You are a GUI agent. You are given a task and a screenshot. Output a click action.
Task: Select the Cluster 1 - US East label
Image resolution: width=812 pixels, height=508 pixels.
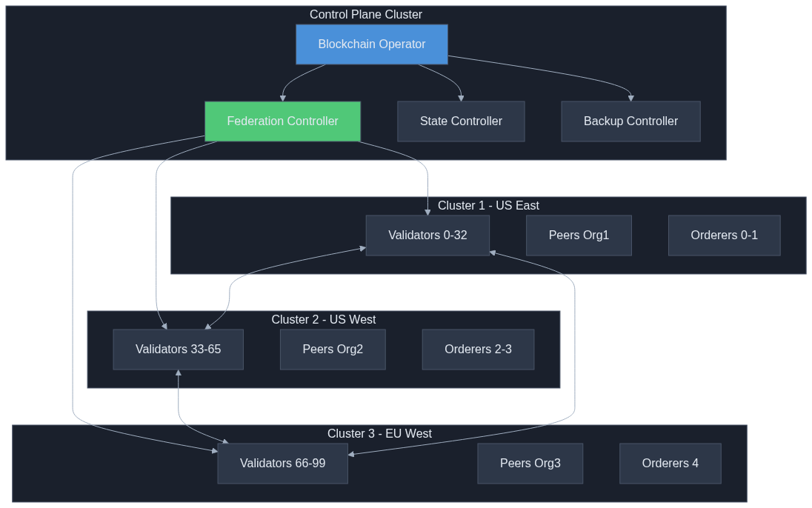point(488,206)
